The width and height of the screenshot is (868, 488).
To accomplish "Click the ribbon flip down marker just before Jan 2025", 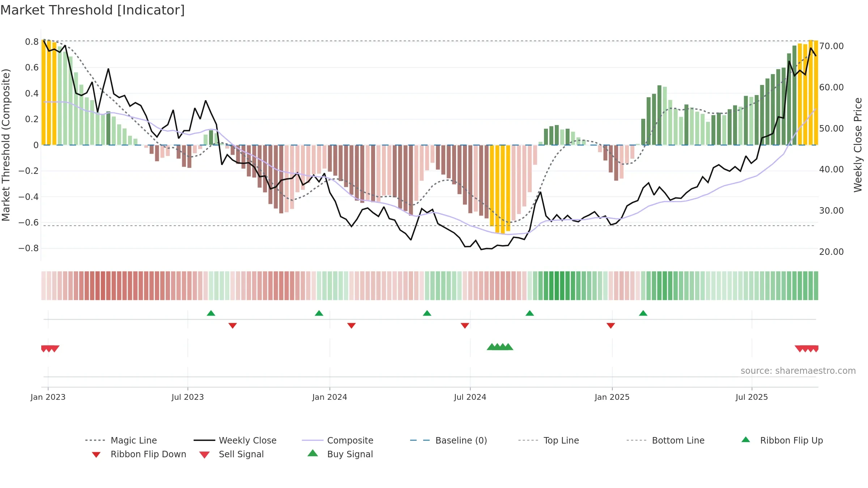I will pos(611,326).
